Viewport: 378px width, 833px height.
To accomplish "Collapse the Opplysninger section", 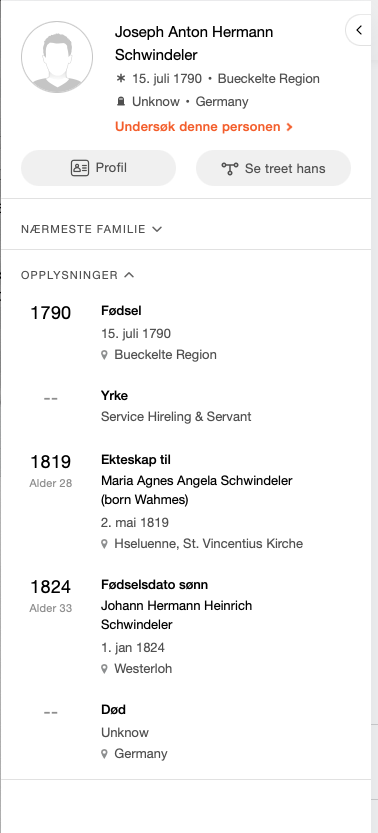I will (78, 275).
